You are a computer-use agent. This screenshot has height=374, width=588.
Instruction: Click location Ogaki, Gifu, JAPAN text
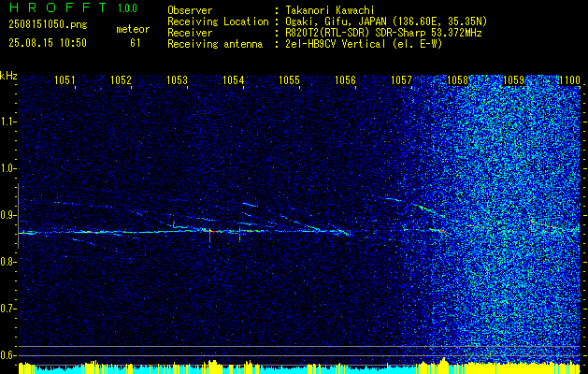[x=386, y=22]
